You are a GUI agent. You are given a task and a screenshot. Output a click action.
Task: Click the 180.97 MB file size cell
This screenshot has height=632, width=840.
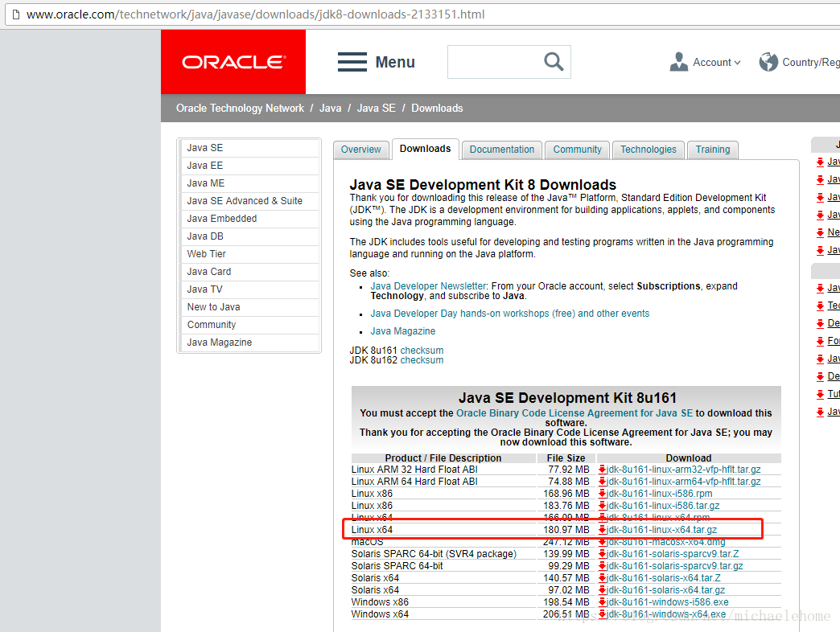pos(566,530)
